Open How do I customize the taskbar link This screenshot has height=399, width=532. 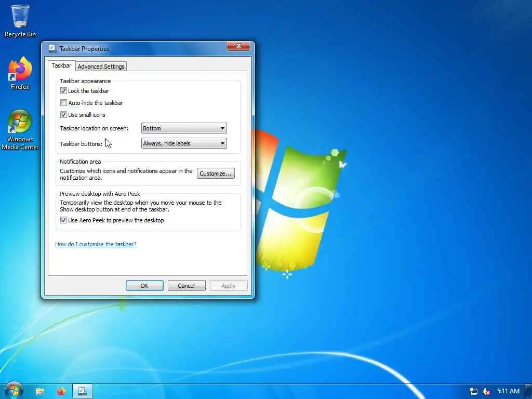[96, 244]
